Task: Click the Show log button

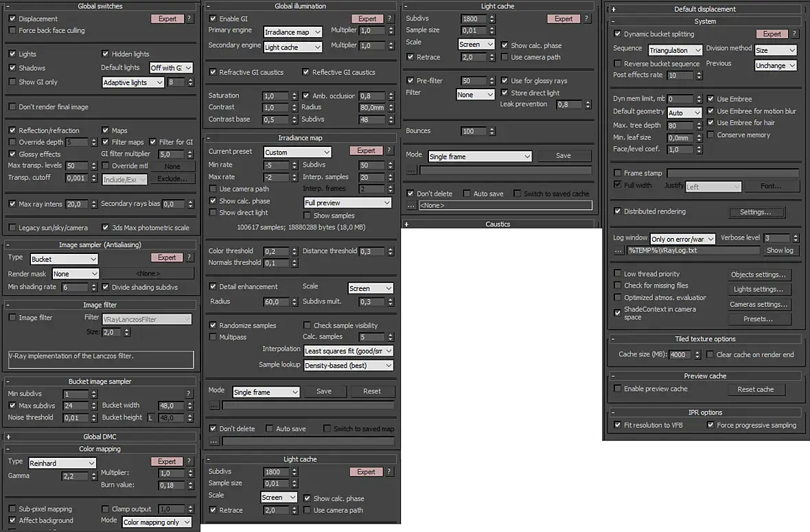Action: pyautogui.click(x=780, y=251)
